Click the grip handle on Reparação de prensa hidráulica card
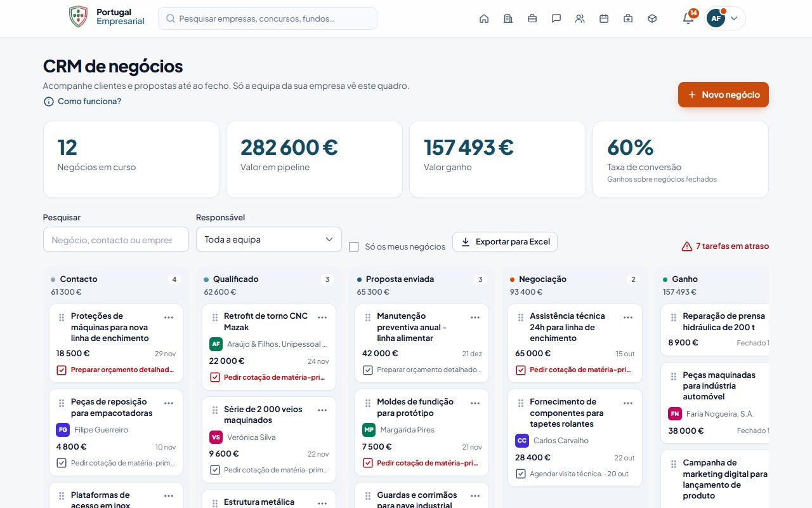 673,317
